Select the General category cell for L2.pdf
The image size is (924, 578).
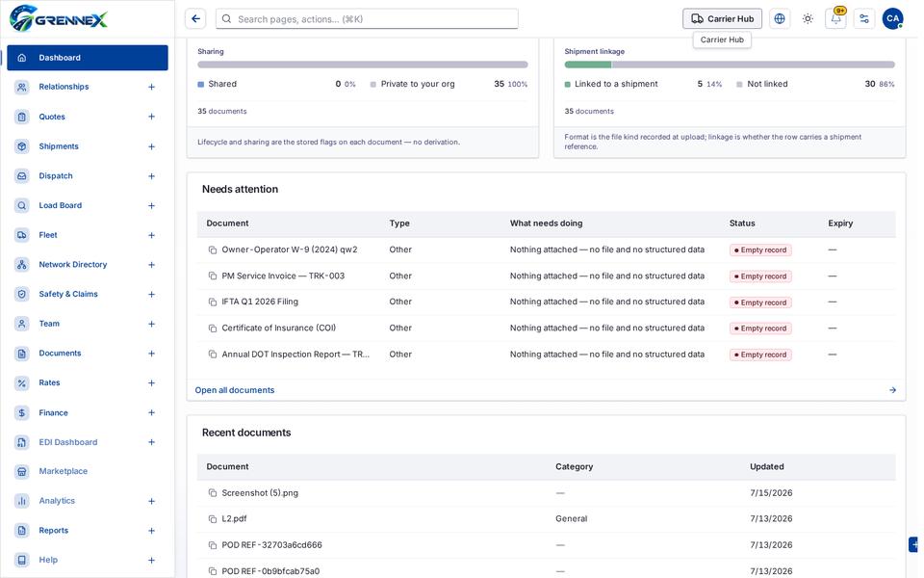(x=571, y=519)
